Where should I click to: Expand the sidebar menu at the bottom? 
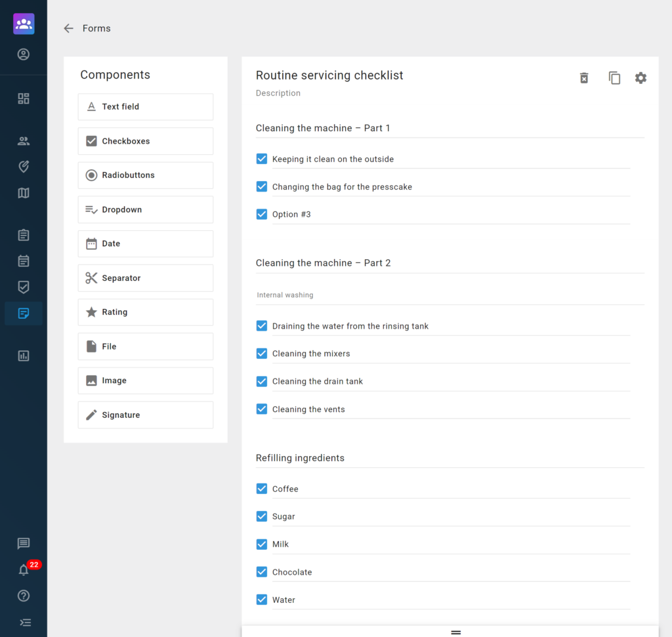point(24,622)
